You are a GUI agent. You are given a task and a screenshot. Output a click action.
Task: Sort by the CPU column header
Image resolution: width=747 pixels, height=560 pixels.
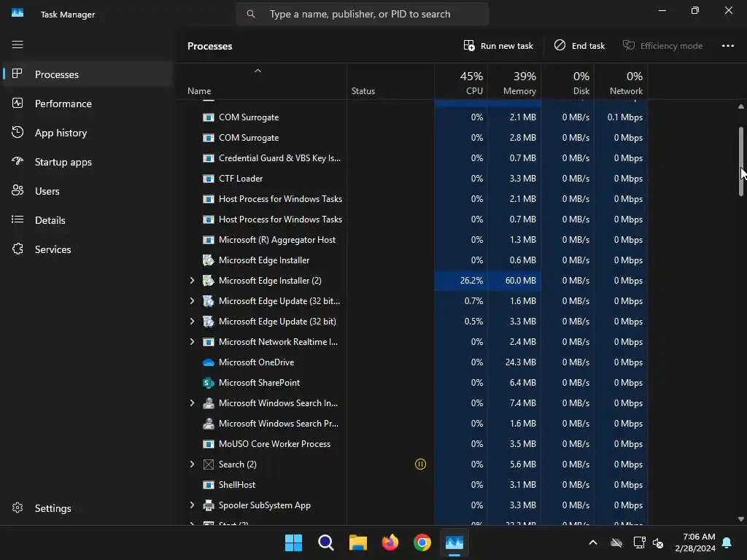(461, 82)
